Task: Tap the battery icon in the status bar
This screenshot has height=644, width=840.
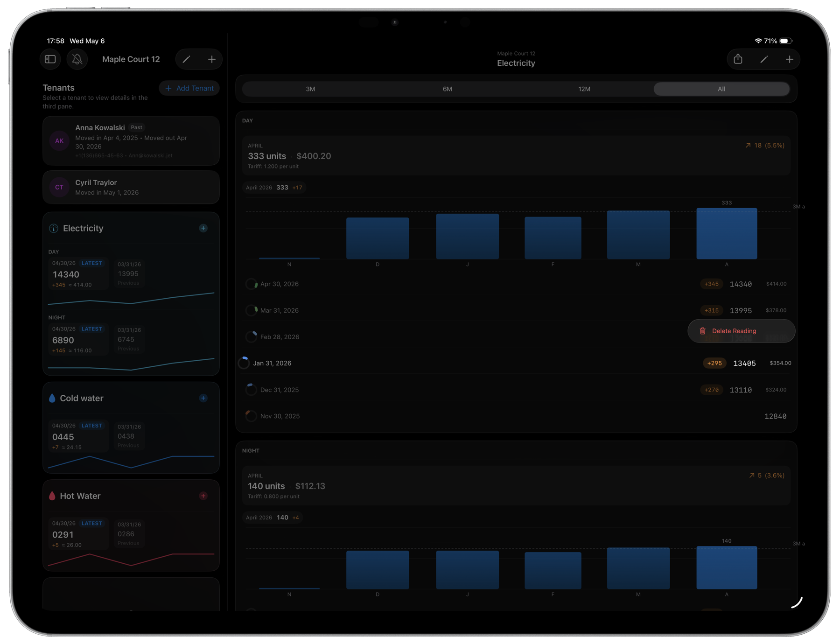Action: coord(786,41)
